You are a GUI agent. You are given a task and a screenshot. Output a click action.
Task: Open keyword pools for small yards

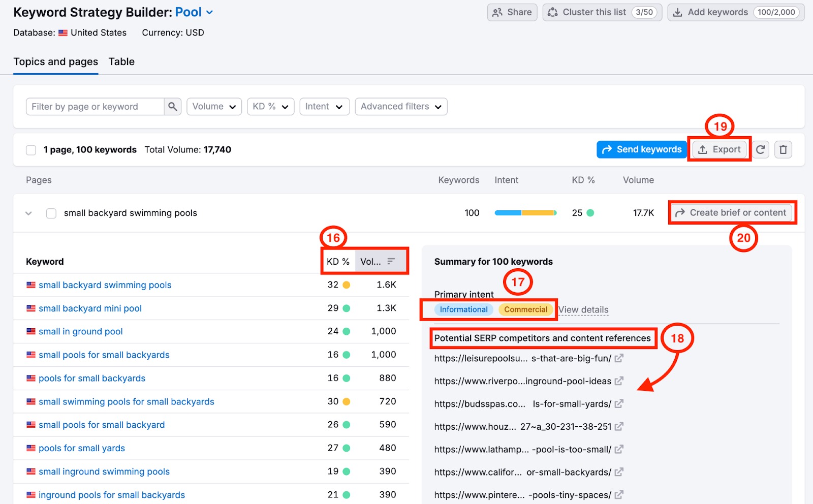click(82, 449)
